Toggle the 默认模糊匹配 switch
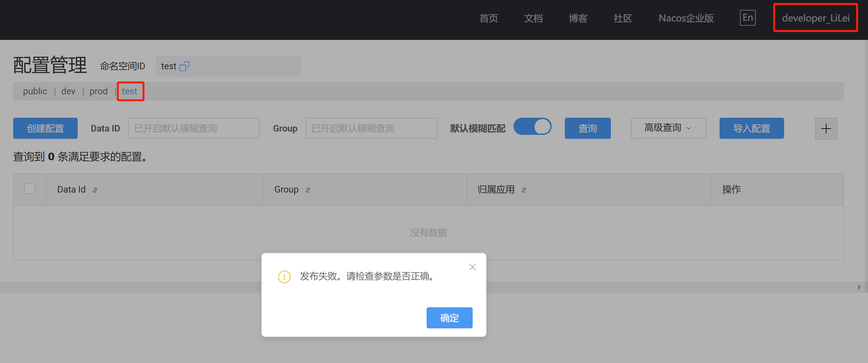 click(x=532, y=127)
